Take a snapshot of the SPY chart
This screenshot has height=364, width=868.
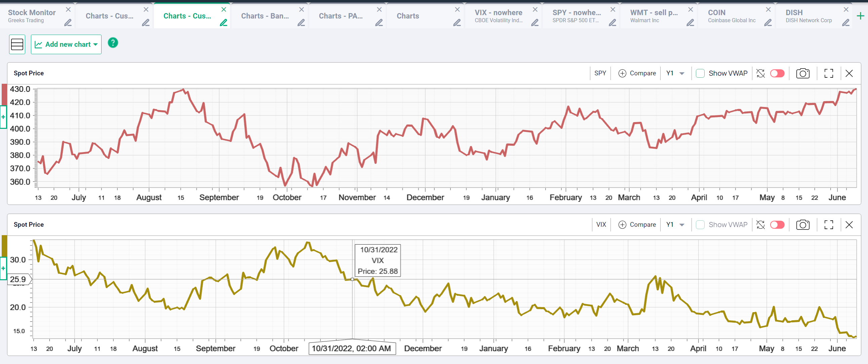coord(803,73)
